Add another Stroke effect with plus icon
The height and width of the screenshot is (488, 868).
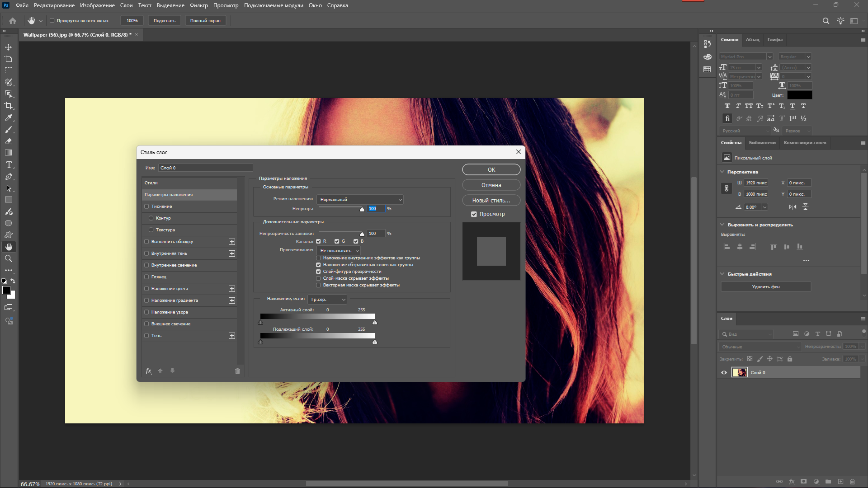click(x=232, y=242)
